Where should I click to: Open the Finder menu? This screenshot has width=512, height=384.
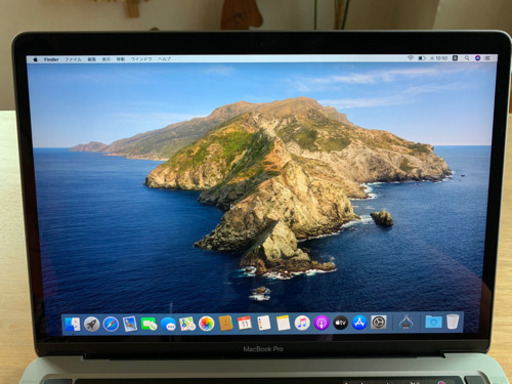(x=51, y=59)
